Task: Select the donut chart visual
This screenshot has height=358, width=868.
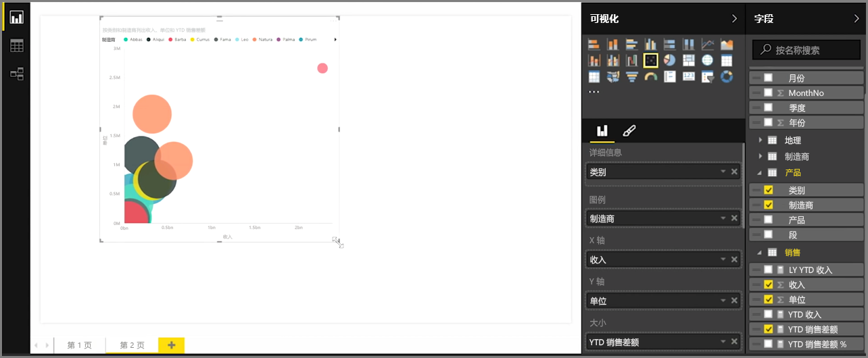Action: coord(727,77)
